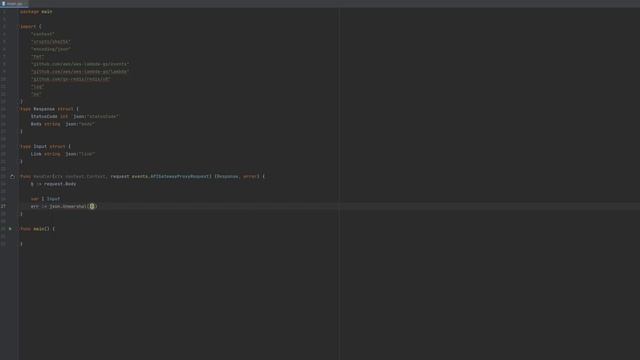The height and width of the screenshot is (360, 640).
Task: Click the 'Body string' field line
Action: [x=63, y=124]
